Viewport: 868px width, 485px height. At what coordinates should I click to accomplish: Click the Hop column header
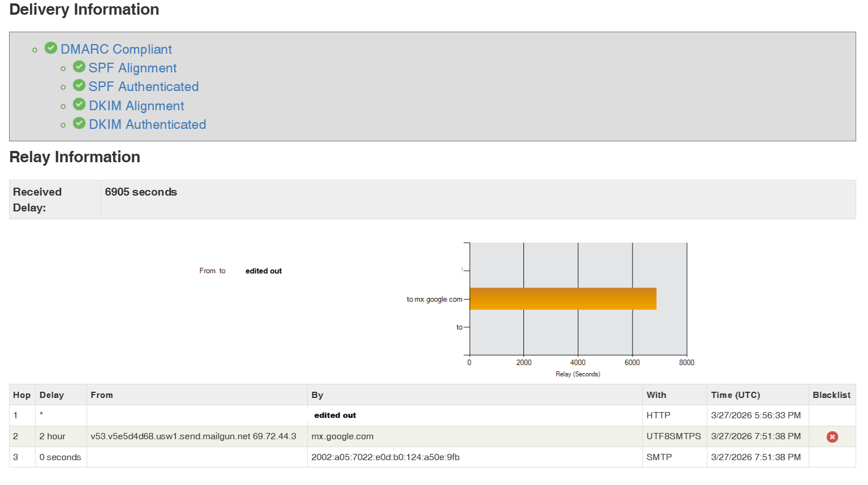tap(22, 395)
